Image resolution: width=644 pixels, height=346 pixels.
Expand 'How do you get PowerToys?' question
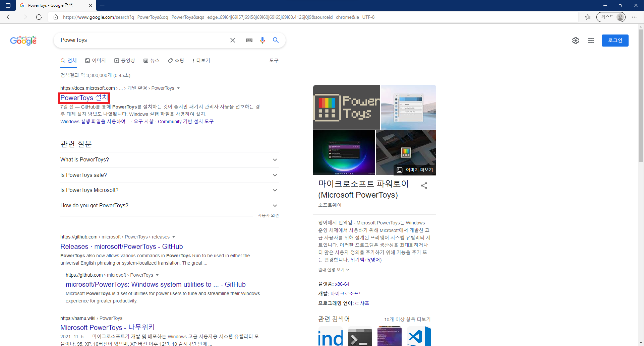click(169, 206)
